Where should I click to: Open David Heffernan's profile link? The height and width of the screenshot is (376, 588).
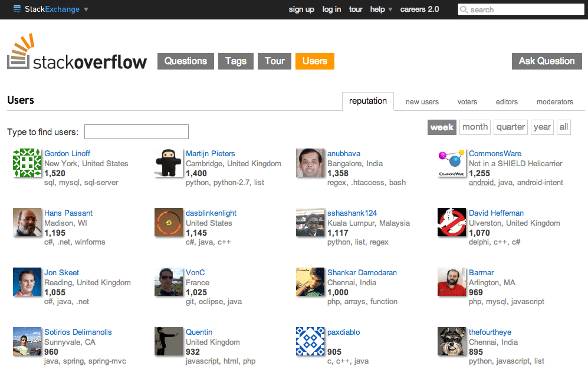(496, 213)
